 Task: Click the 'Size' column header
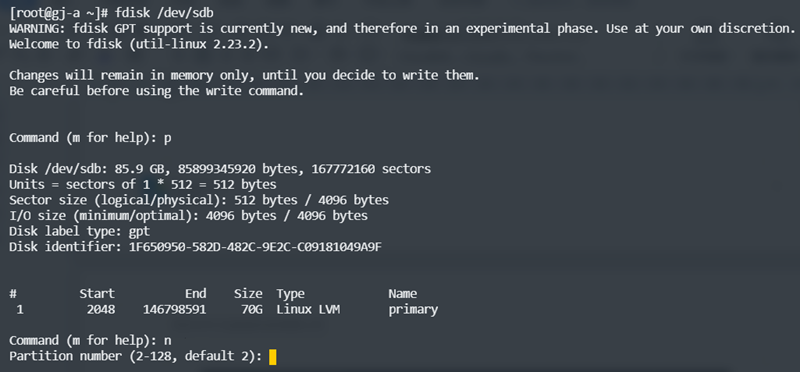[248, 294]
